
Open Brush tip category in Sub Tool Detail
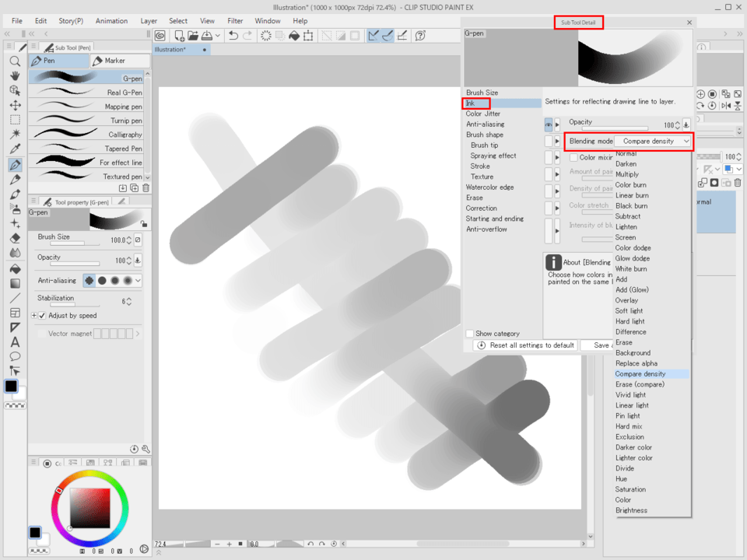coord(485,145)
